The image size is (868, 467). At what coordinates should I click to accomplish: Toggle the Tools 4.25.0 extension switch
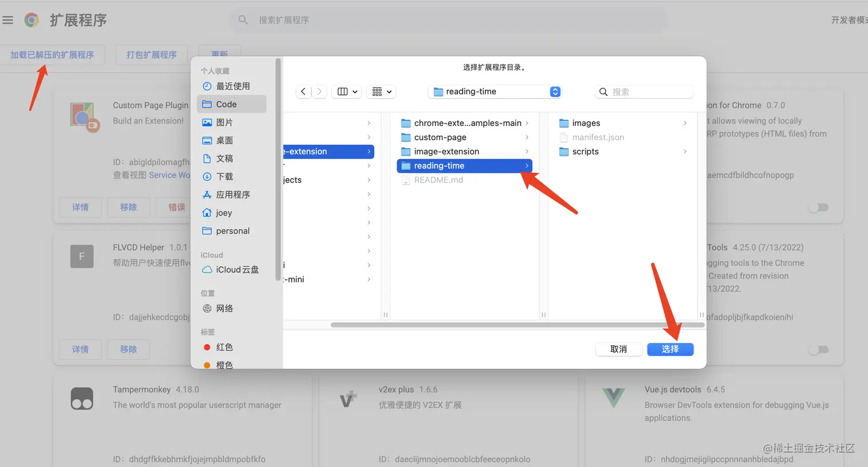coord(819,349)
